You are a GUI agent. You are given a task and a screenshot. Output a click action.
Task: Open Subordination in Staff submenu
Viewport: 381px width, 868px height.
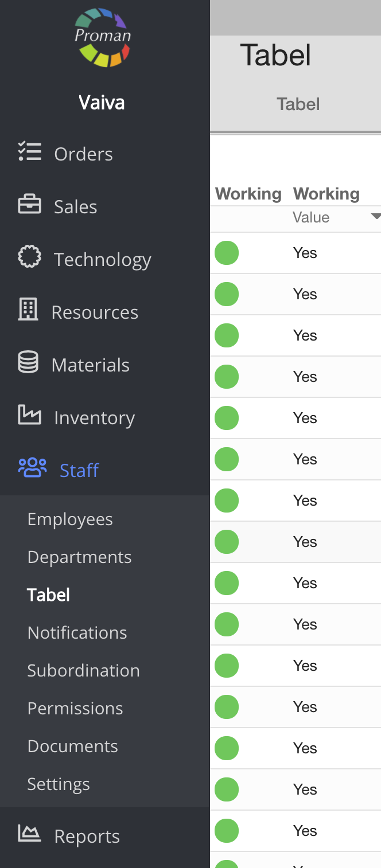pyautogui.click(x=83, y=671)
